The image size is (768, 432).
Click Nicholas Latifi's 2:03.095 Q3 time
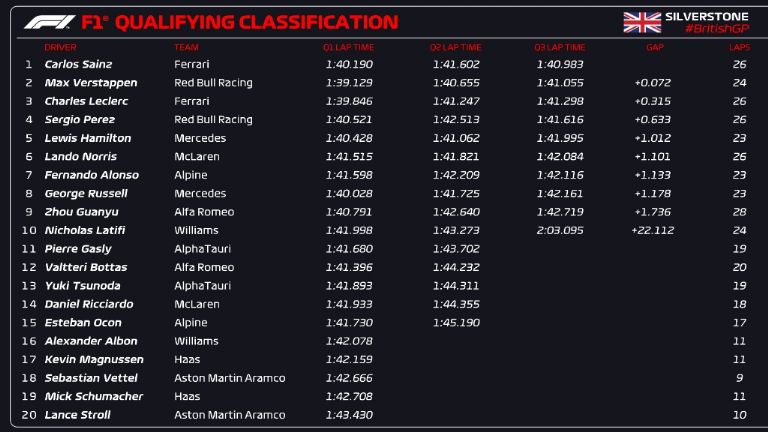point(560,230)
